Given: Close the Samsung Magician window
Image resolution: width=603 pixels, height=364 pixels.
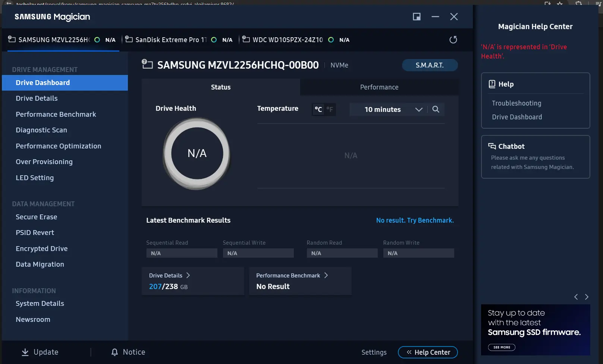Looking at the screenshot, I should click(454, 16).
